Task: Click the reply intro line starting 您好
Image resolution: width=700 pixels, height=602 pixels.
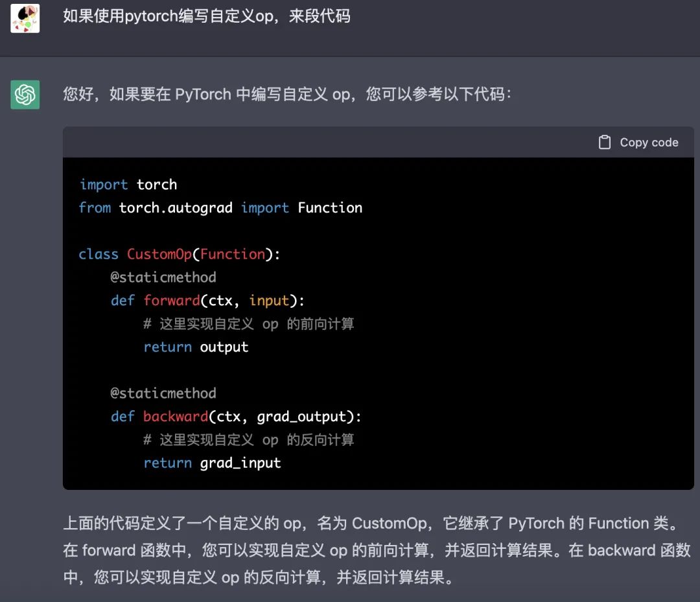Action: click(287, 94)
